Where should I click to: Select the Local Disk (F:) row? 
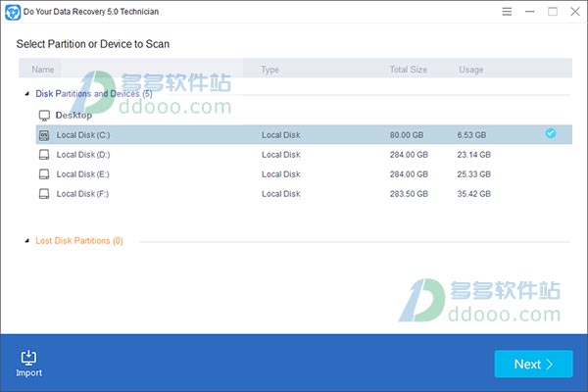pyautogui.click(x=304, y=194)
